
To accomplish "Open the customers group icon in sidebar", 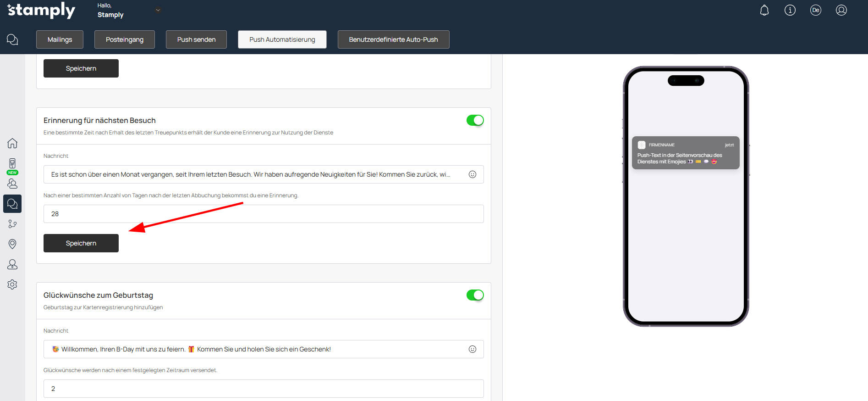I will 12,184.
